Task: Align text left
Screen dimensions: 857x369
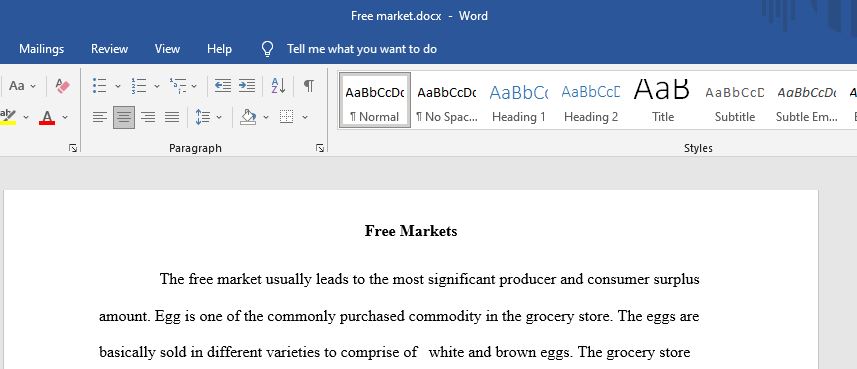Action: (99, 117)
